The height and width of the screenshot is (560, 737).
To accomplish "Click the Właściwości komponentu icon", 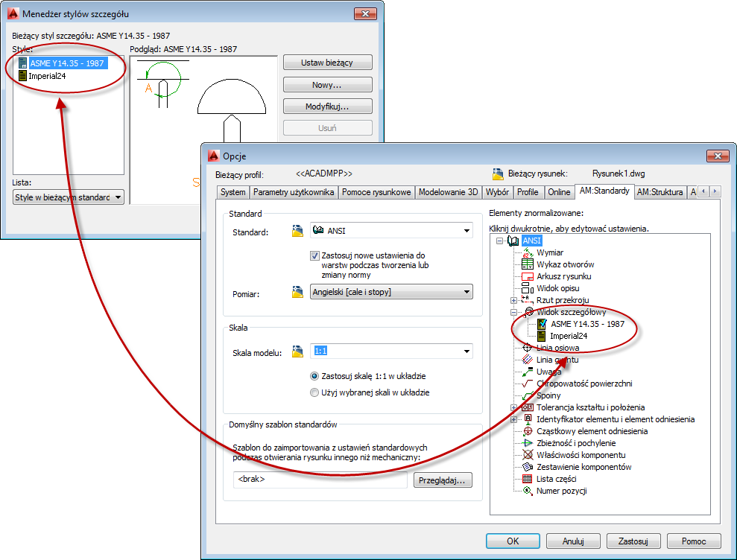I will [528, 455].
